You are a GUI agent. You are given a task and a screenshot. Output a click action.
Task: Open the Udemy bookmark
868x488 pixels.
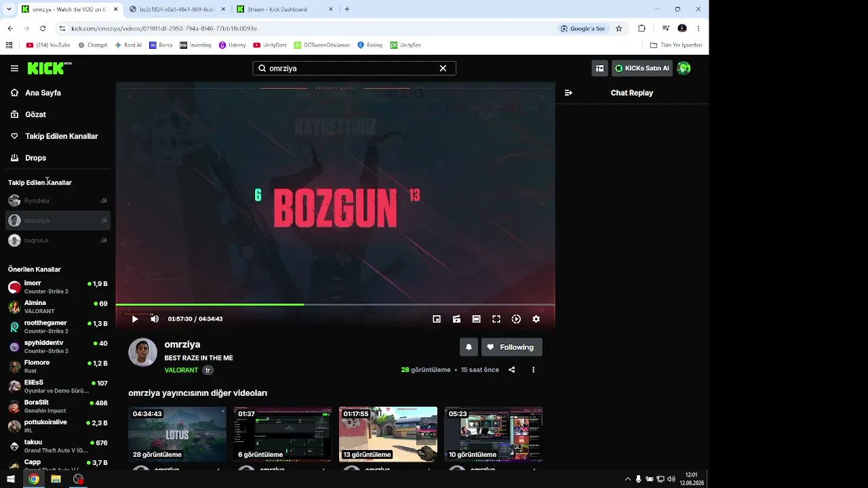click(x=233, y=45)
